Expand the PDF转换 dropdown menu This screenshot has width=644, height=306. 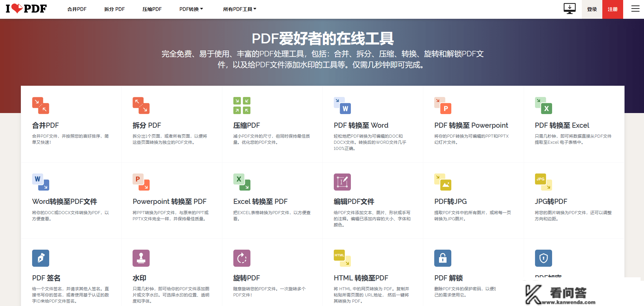(191, 9)
